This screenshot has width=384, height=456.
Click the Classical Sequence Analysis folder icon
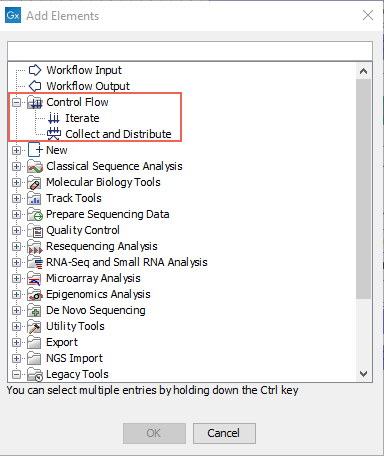click(35, 166)
